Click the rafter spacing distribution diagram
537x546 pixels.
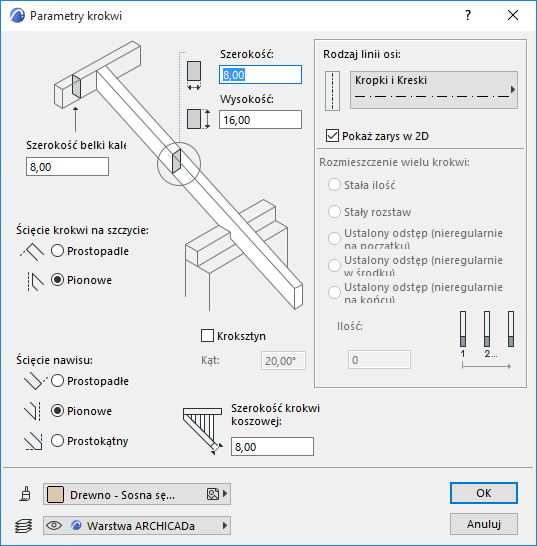487,340
